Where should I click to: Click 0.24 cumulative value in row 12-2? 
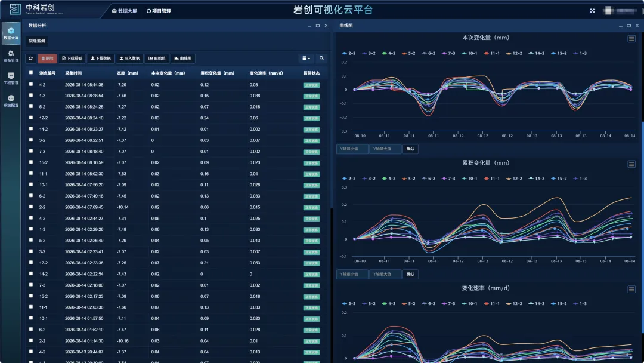point(205,118)
